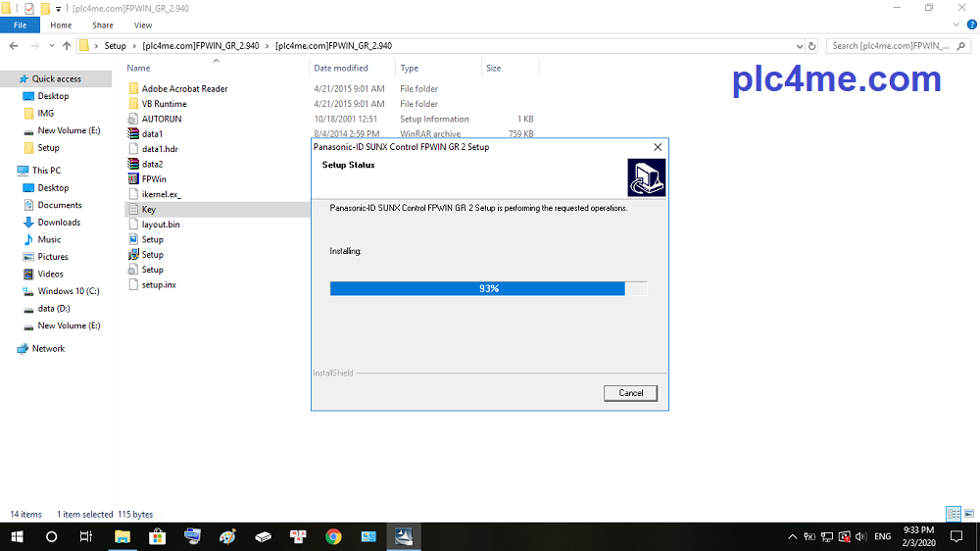Select the data1 WinRAR archive icon
Screen dimensions: 980x551
click(133, 134)
